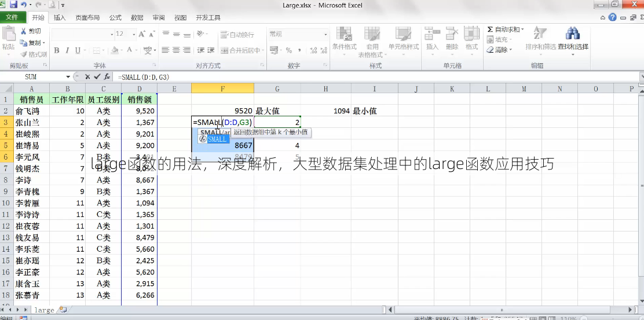Apply accounting number format icon
Image resolution: width=644 pixels, height=320 pixels.
[274, 50]
